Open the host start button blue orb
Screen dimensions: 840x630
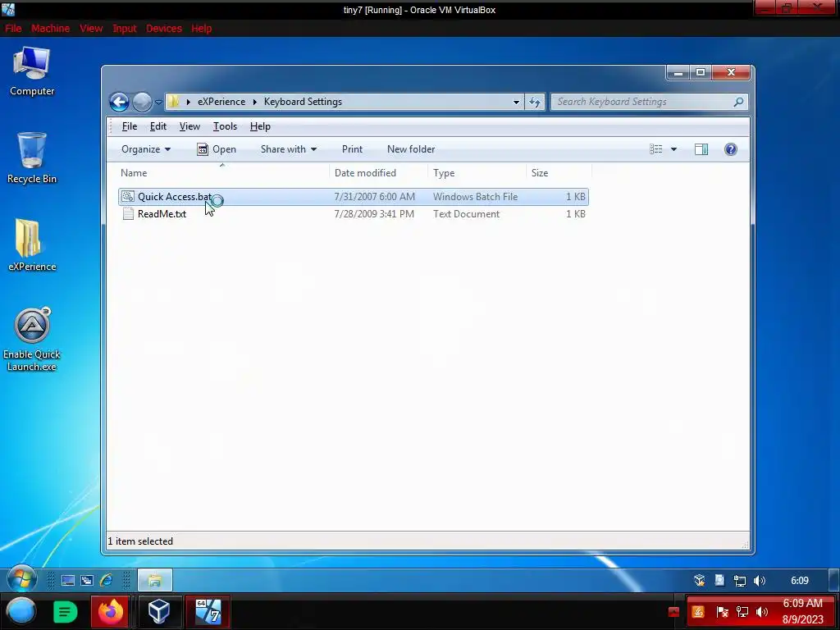point(21,611)
